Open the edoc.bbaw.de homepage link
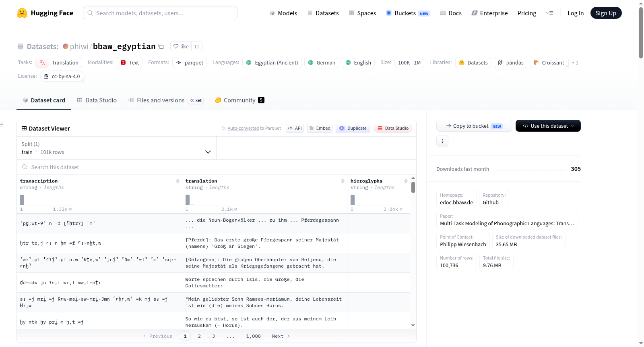The width and height of the screenshot is (644, 347). tap(456, 202)
